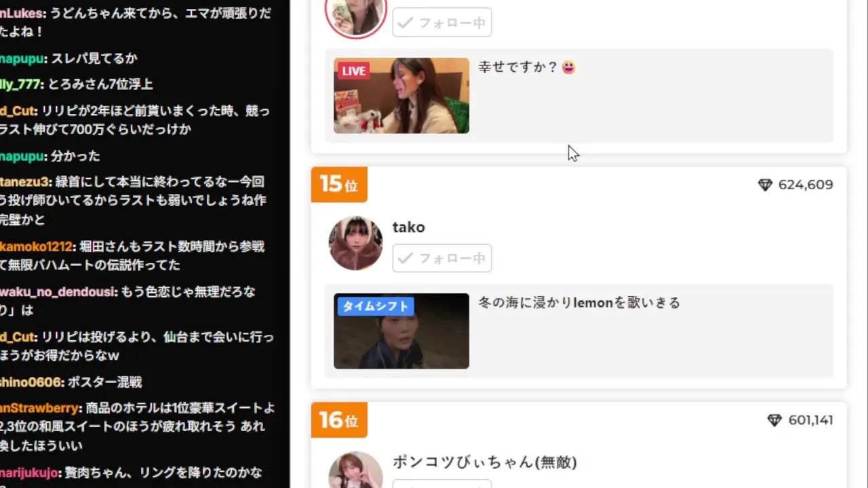
Task: Click the waku_no_dendousi chat username
Action: click(x=58, y=292)
